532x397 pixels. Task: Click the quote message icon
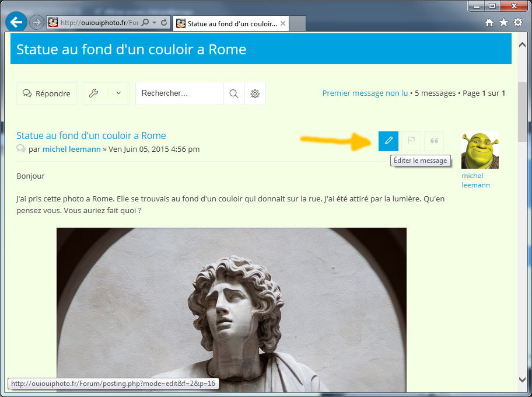434,141
